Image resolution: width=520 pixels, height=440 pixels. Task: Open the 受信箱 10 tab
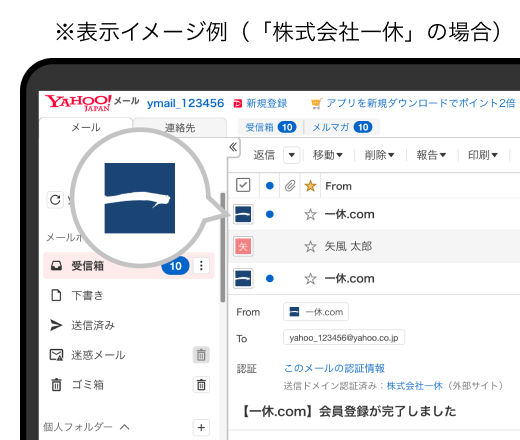tap(271, 127)
